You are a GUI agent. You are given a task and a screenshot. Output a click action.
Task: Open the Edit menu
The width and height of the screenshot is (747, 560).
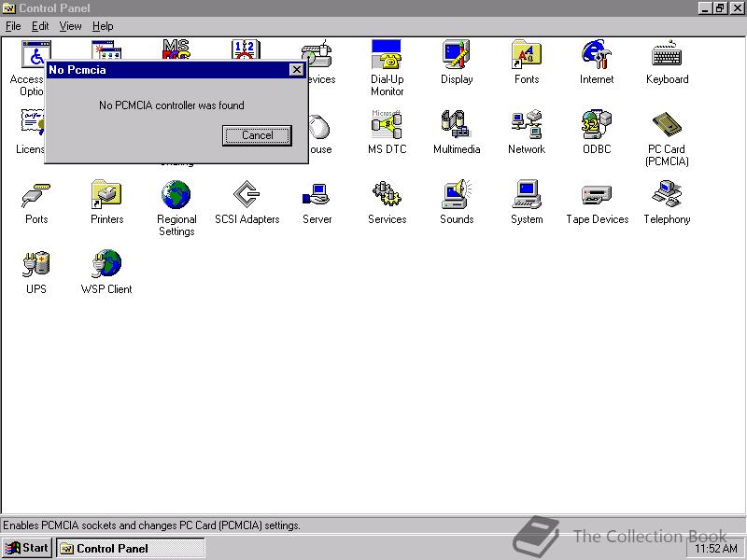tap(40, 26)
